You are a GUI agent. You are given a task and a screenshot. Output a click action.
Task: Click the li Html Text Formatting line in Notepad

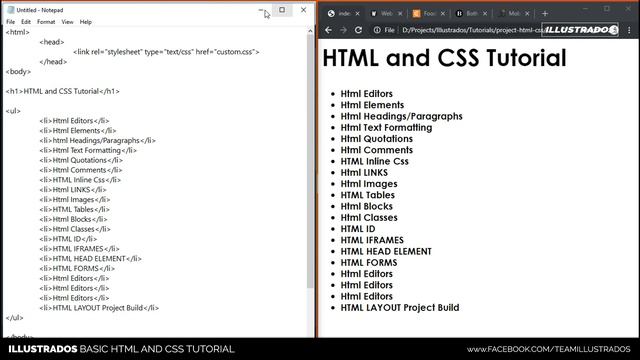[88, 150]
